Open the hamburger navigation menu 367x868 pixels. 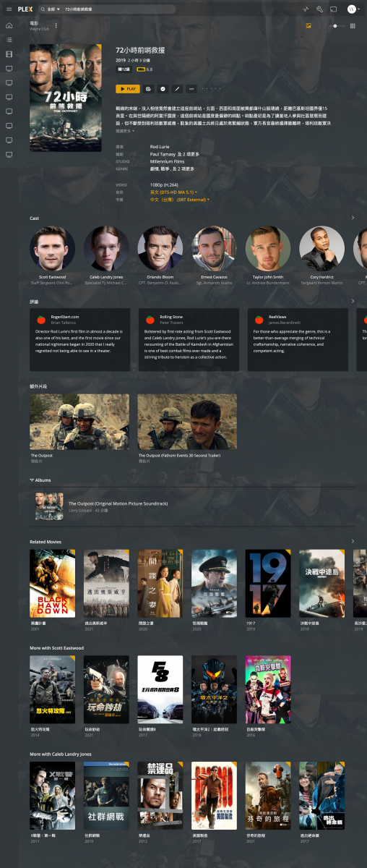[9, 9]
